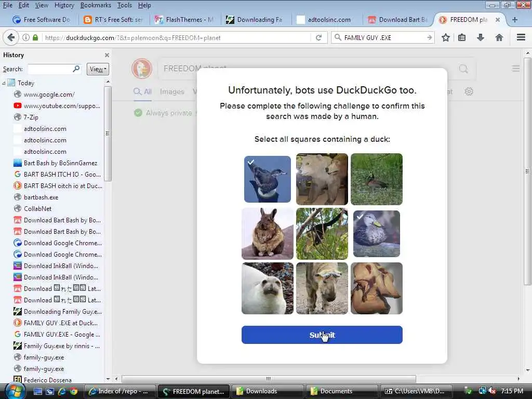
Task: Open the Tools menu
Action: (x=125, y=5)
